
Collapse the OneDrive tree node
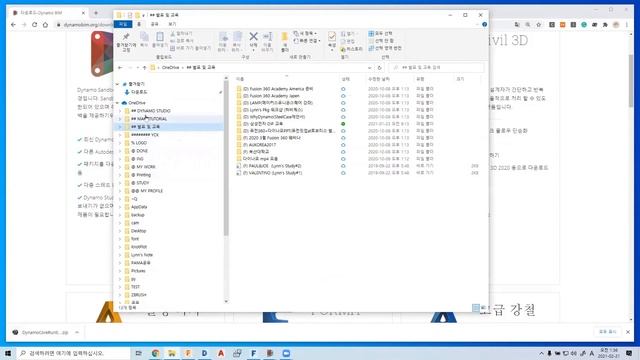118,103
